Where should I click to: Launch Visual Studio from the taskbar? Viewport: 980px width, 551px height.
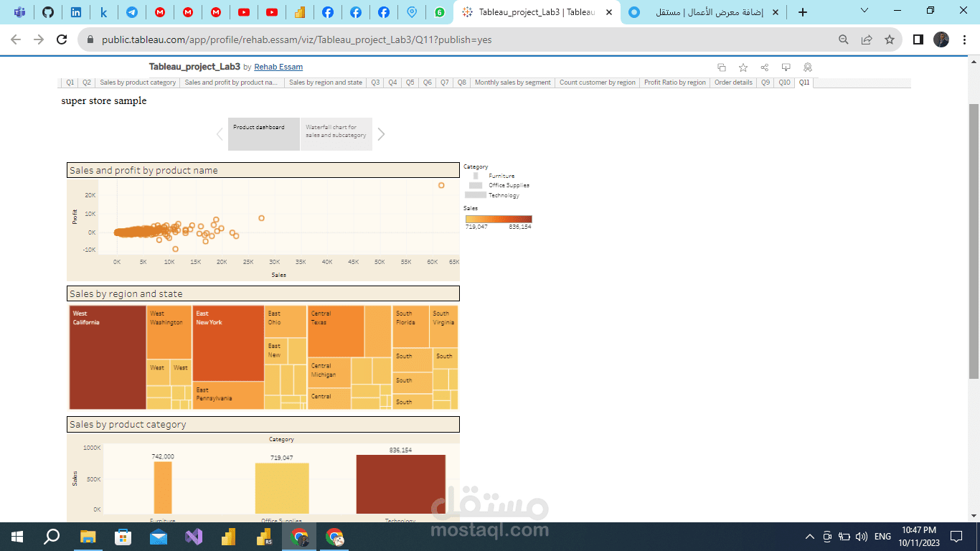click(194, 537)
